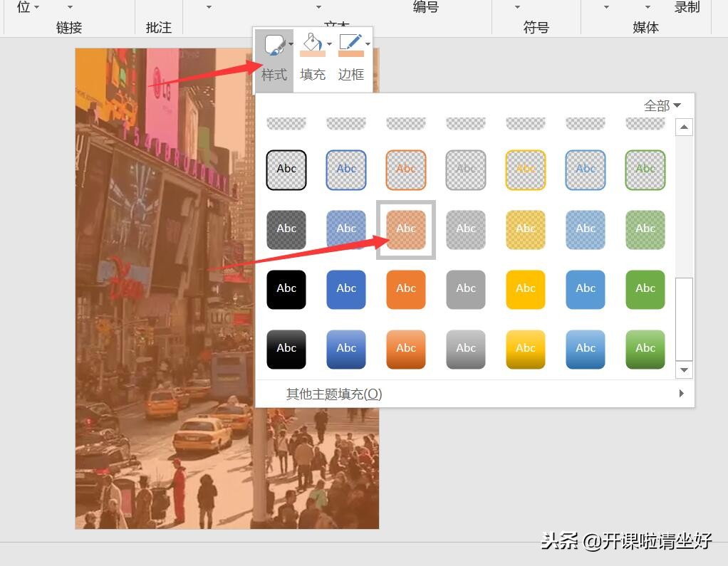Apply solid blue flat Abc style

pyautogui.click(x=346, y=290)
